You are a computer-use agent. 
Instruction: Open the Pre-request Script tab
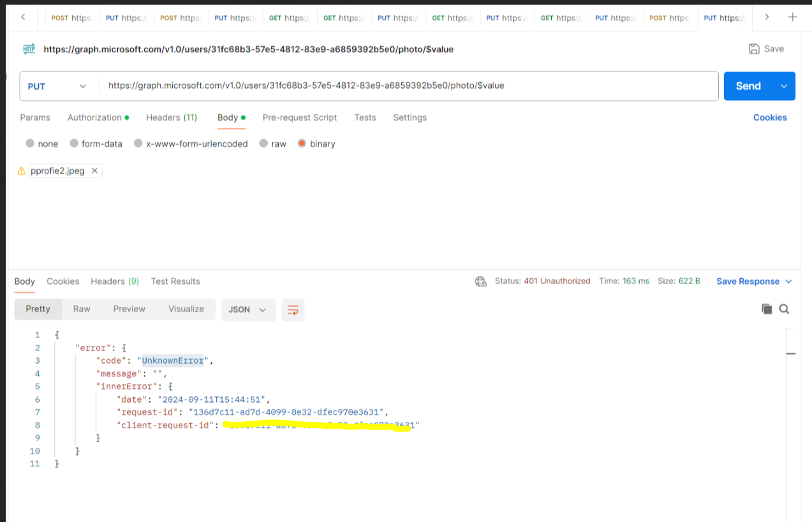(300, 117)
